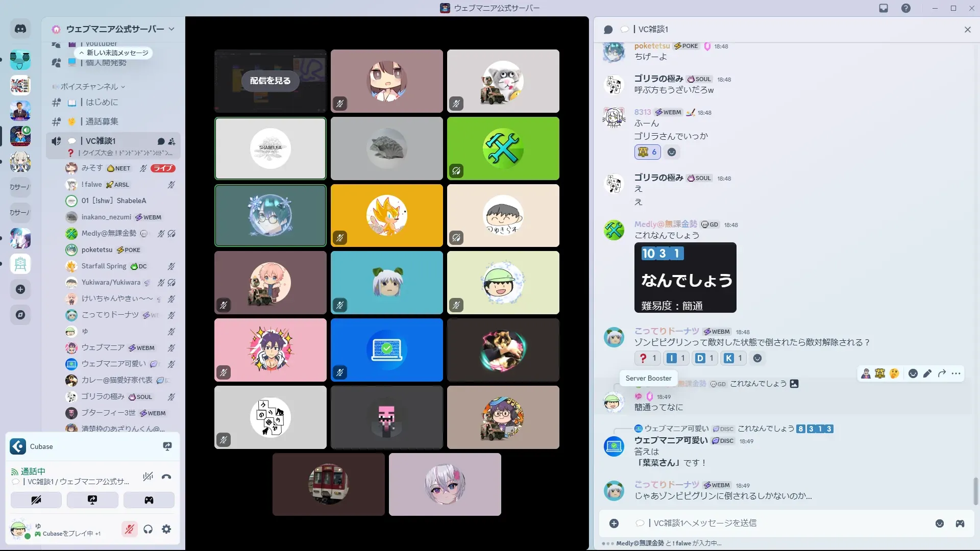Open the Discord user settings gear

coord(166,530)
